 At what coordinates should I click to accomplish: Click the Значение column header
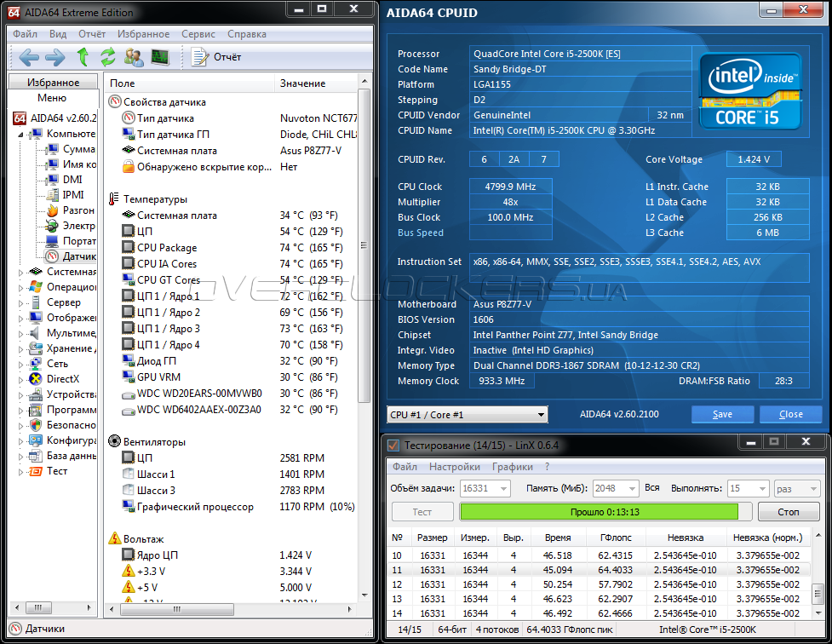(x=302, y=83)
